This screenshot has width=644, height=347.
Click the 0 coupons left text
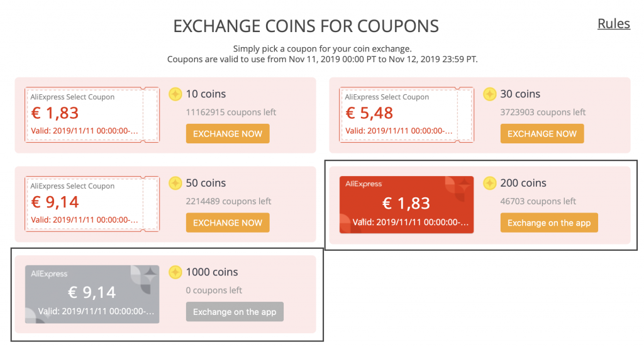point(214,290)
